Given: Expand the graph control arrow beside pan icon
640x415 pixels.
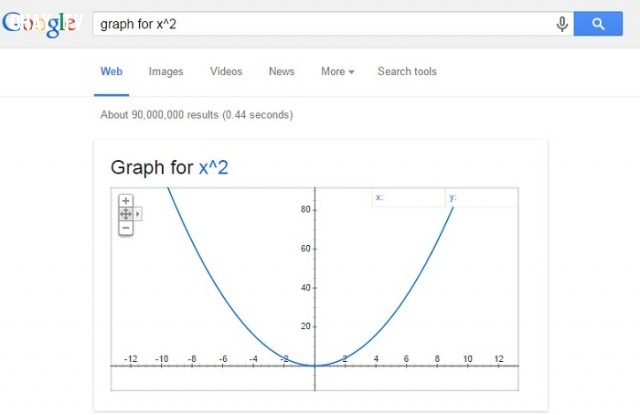Looking at the screenshot, I should (138, 214).
